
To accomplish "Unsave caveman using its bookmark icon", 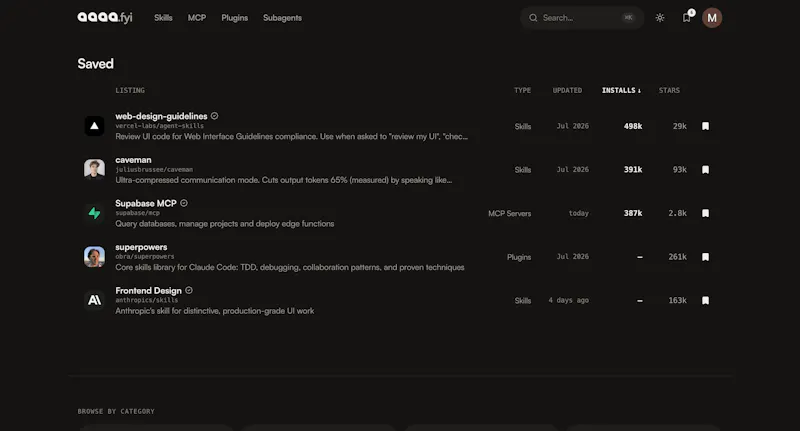I will [x=705, y=169].
